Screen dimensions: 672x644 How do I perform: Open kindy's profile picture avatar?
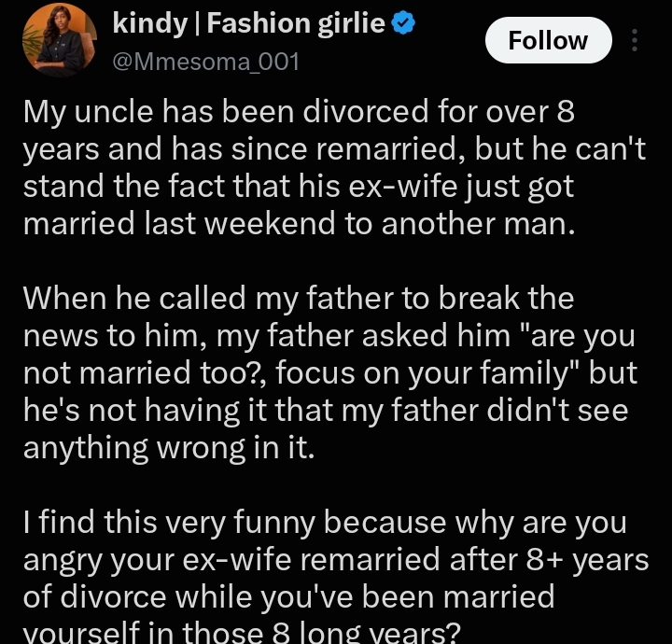pyautogui.click(x=59, y=40)
